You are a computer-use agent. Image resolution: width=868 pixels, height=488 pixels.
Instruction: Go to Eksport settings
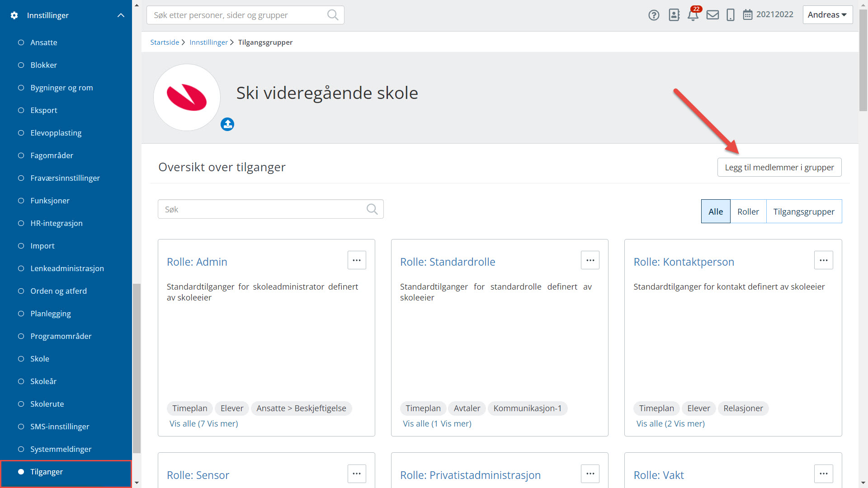44,110
